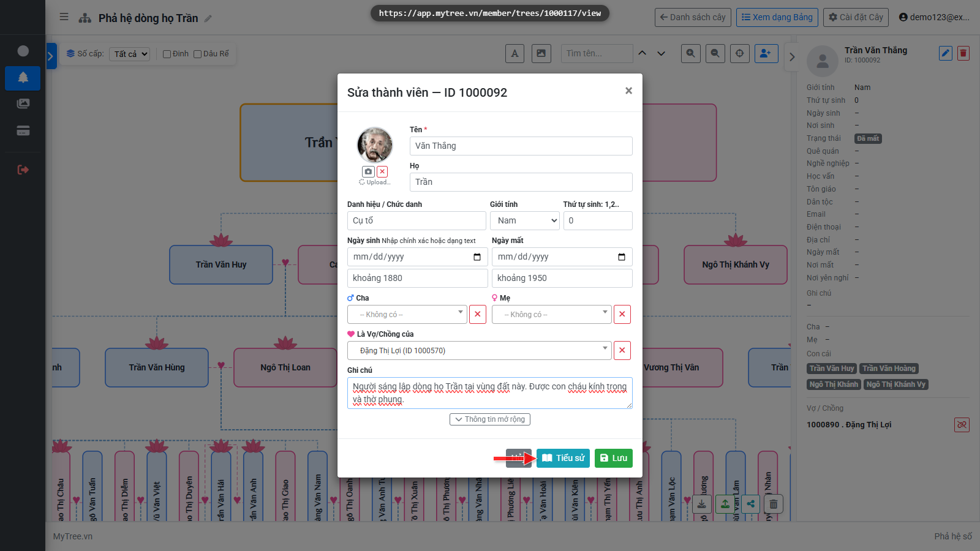Open birth date calendar picker

click(477, 257)
